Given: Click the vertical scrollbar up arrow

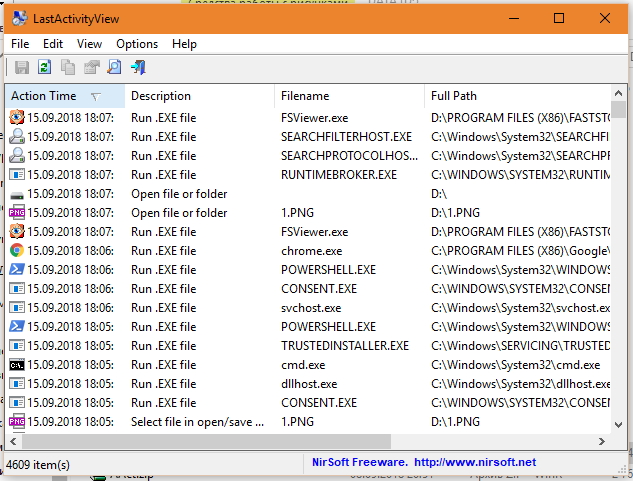Looking at the screenshot, I should pos(618,93).
